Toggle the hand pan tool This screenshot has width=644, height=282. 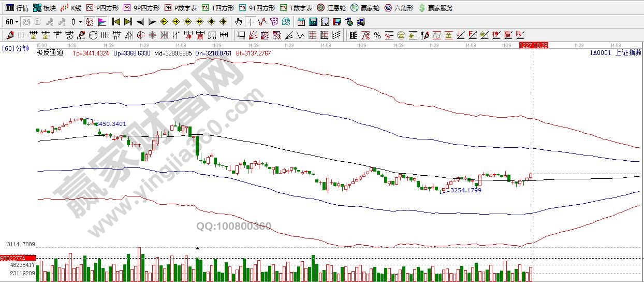click(x=238, y=22)
